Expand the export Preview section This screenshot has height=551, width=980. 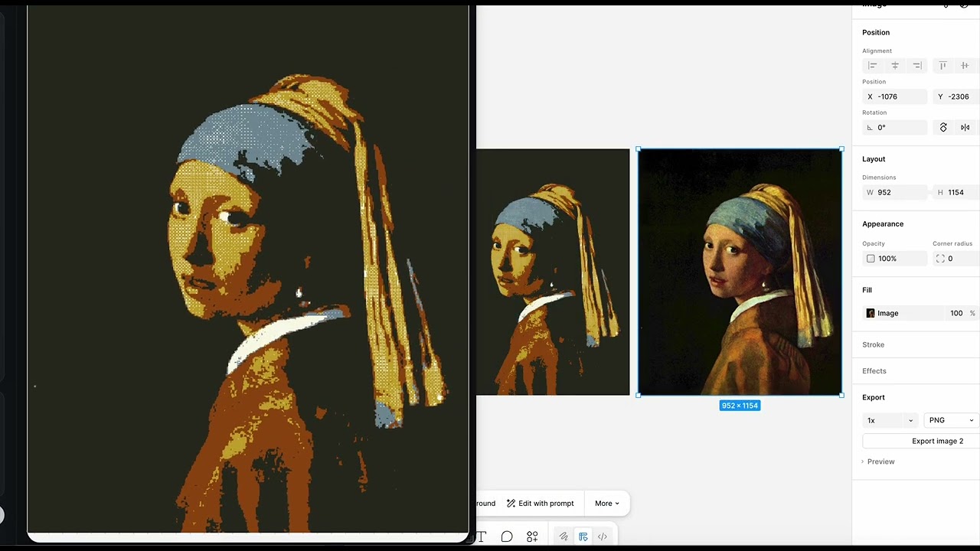(878, 461)
